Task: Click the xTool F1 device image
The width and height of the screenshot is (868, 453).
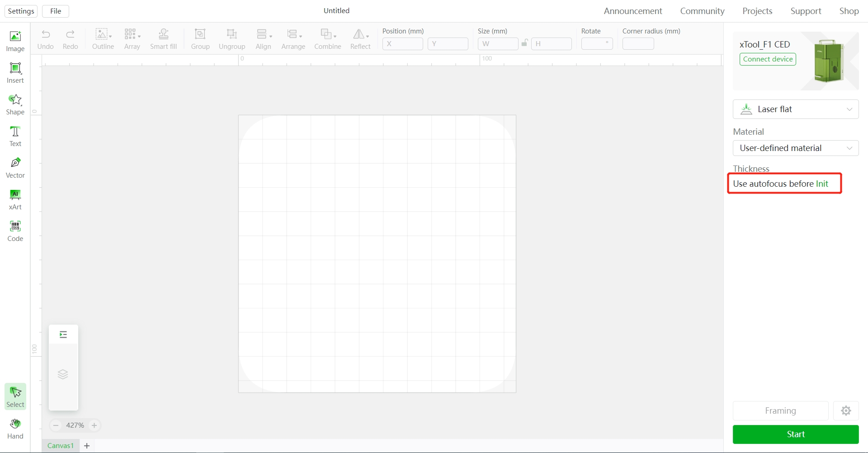Action: point(829,61)
